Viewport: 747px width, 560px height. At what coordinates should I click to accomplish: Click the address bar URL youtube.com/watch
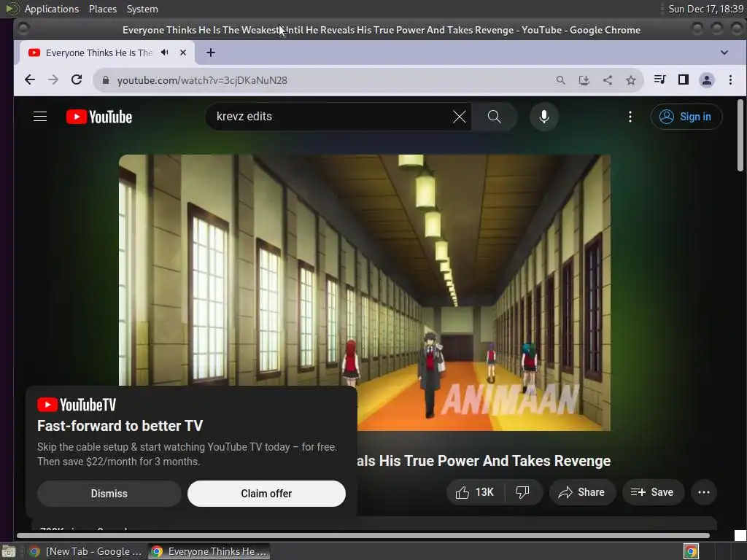click(x=202, y=80)
